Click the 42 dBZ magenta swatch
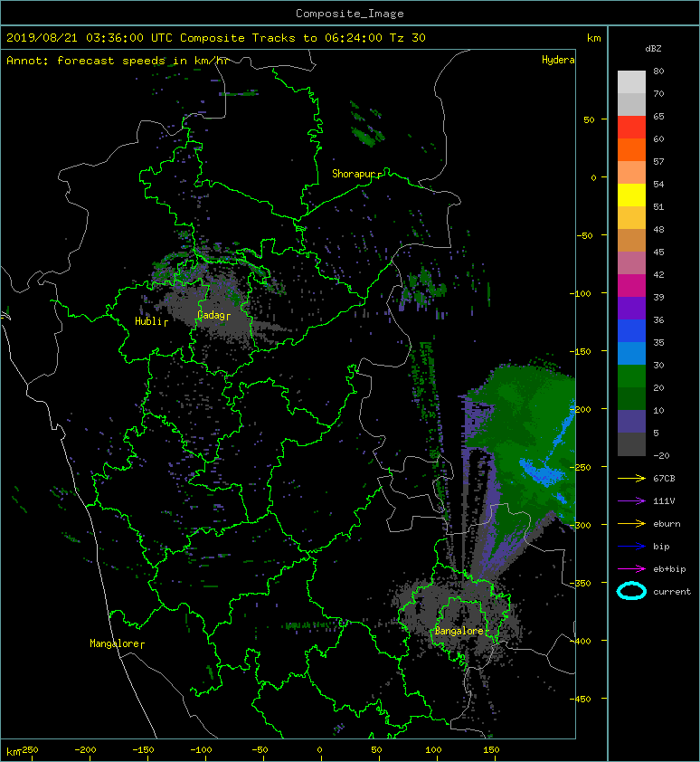The height and width of the screenshot is (762, 700). [x=631, y=285]
